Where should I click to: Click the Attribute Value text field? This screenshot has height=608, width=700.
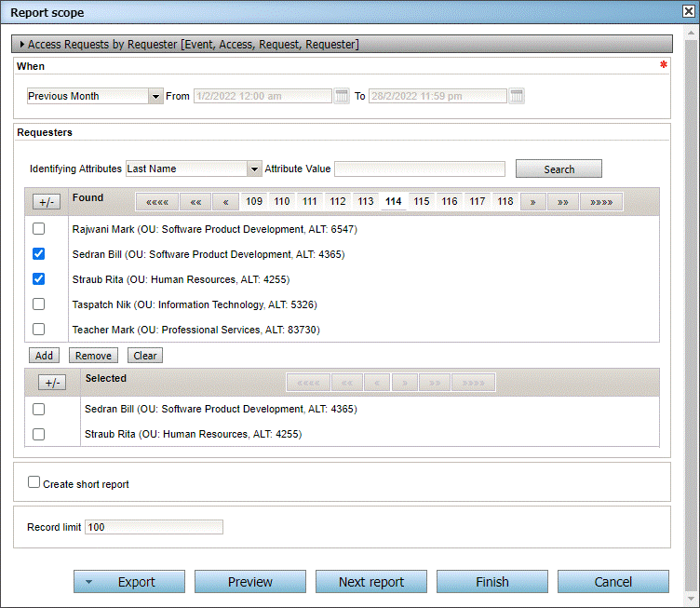(419, 169)
